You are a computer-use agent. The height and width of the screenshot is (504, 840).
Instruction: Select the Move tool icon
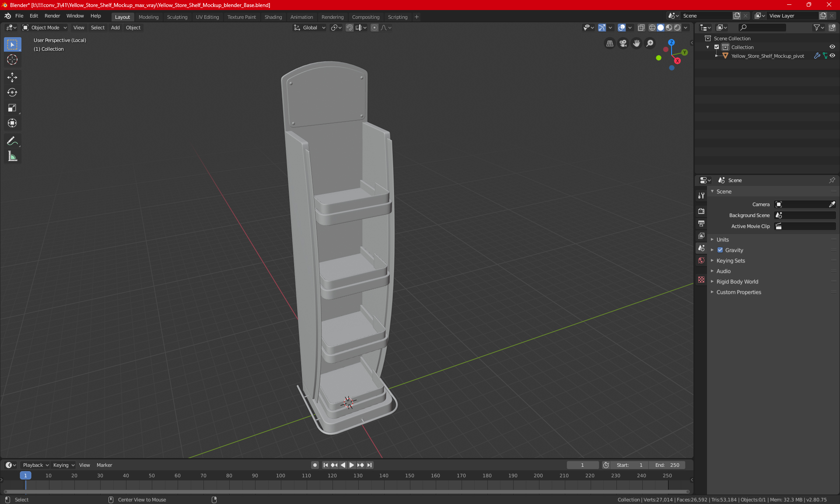pyautogui.click(x=12, y=76)
